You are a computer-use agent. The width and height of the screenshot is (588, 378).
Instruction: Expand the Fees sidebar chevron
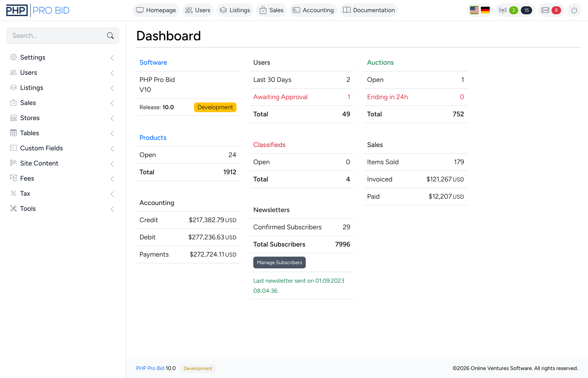[112, 179]
